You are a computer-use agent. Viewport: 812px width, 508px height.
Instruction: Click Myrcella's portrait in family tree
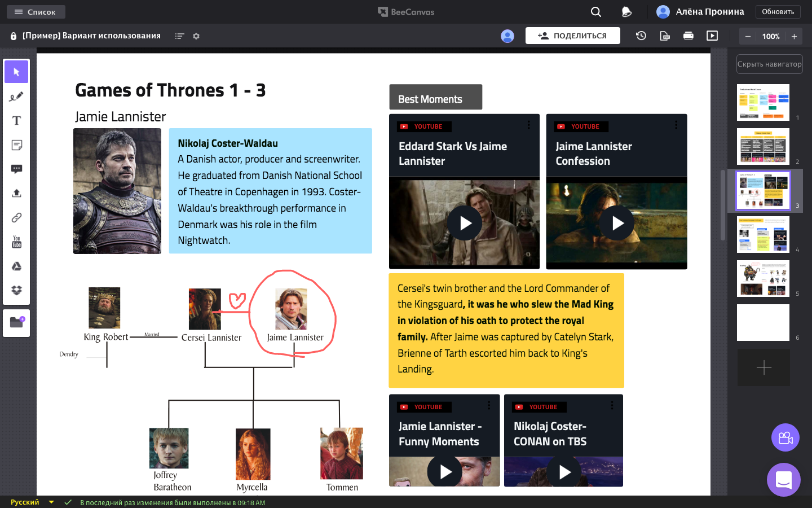pos(253,454)
